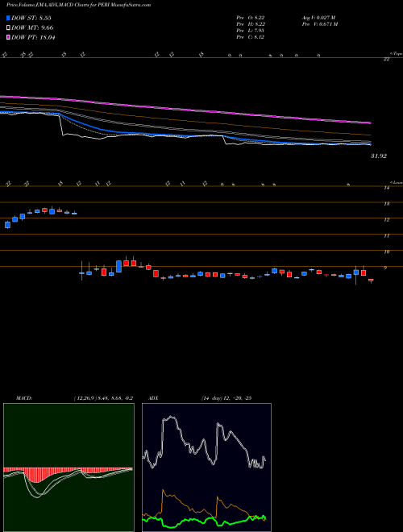Screen dimensions: 403x532
Task: Click the '<-Lows' marker label
Action: 396,182
